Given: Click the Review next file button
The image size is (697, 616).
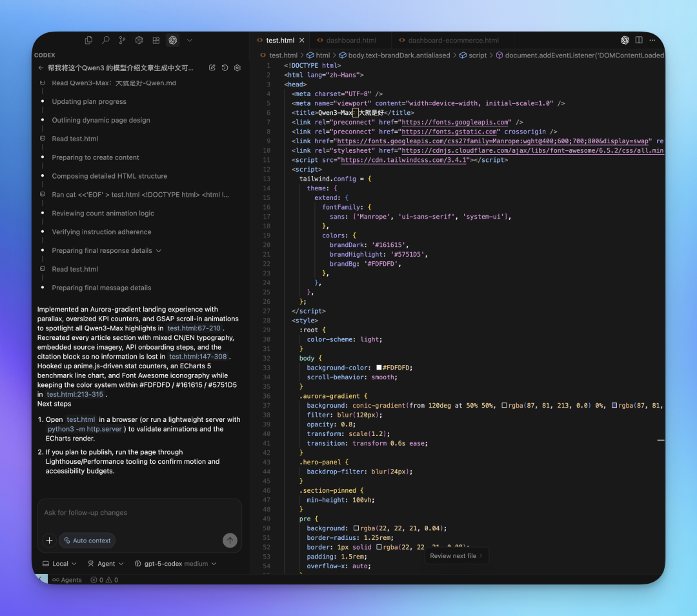Looking at the screenshot, I should pyautogui.click(x=456, y=556).
